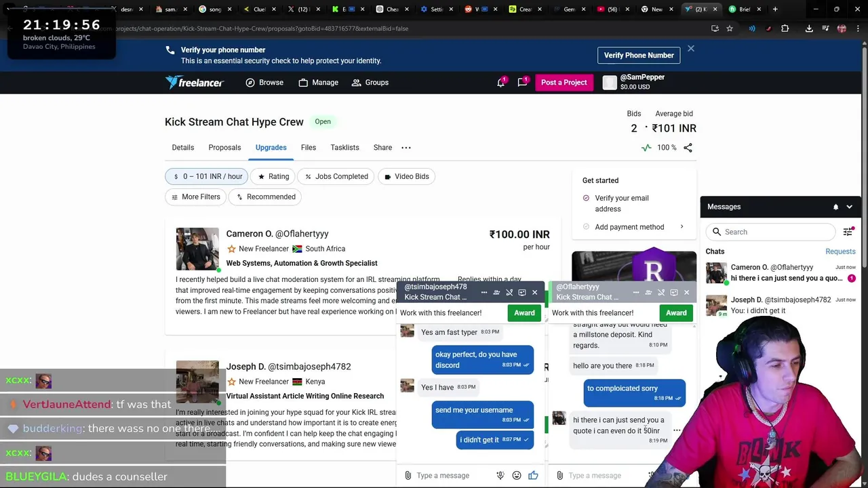
Task: Click the Post a Project button
Action: tap(564, 82)
